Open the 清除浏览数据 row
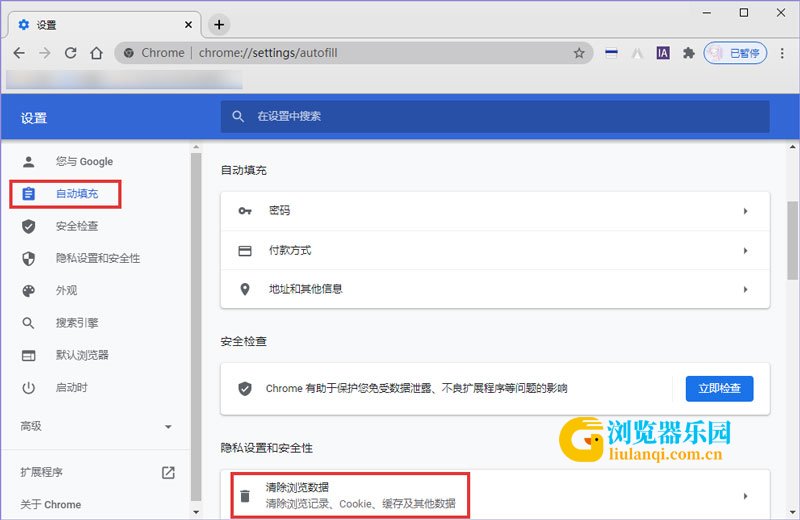800x520 pixels. coord(495,496)
